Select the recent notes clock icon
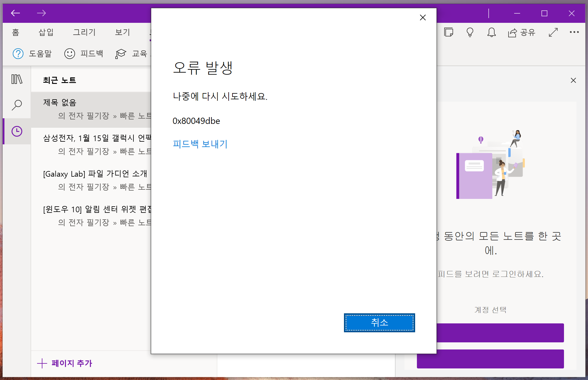 (x=17, y=131)
